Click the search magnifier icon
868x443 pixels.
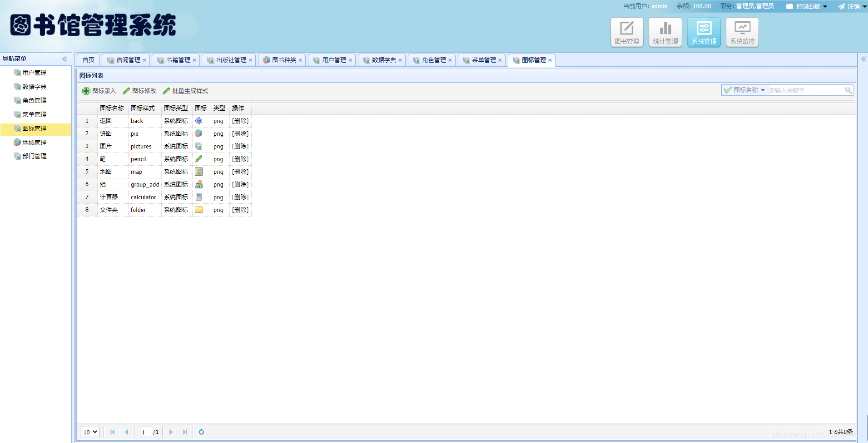click(848, 90)
